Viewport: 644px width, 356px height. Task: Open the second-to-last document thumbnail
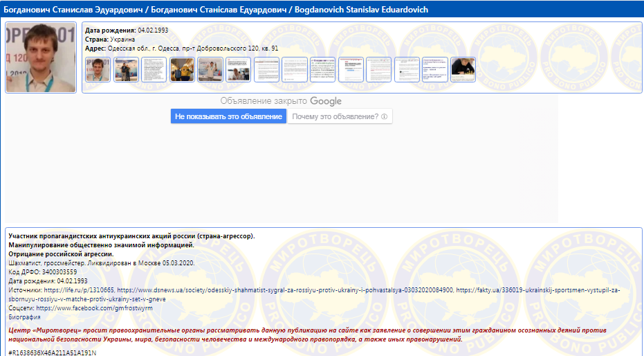point(435,70)
